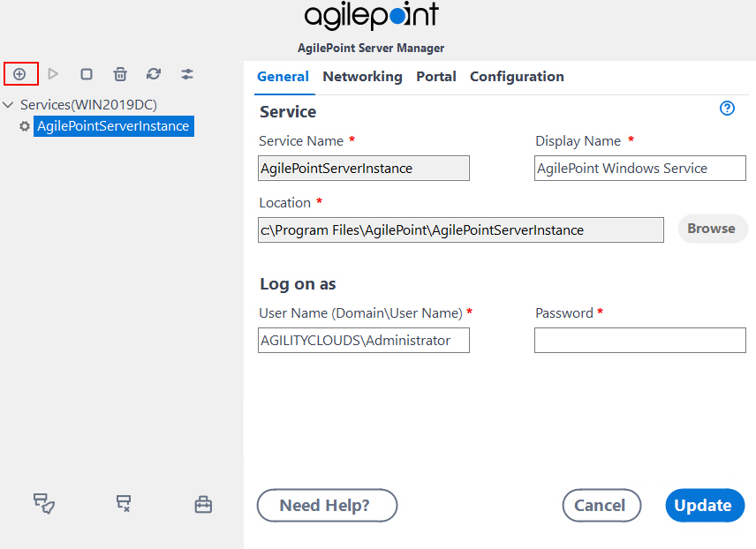The height and width of the screenshot is (549, 756).
Task: Open the Portal tab
Action: click(436, 77)
